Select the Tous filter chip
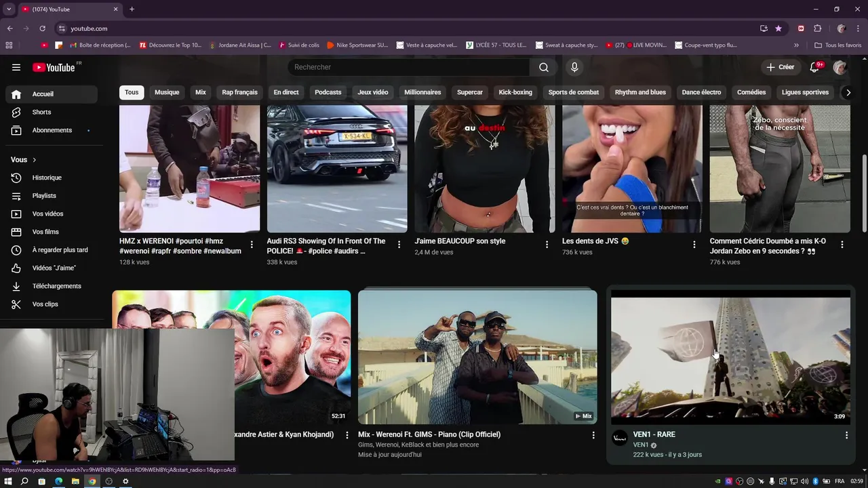Viewport: 868px width, 488px height. pyautogui.click(x=132, y=92)
